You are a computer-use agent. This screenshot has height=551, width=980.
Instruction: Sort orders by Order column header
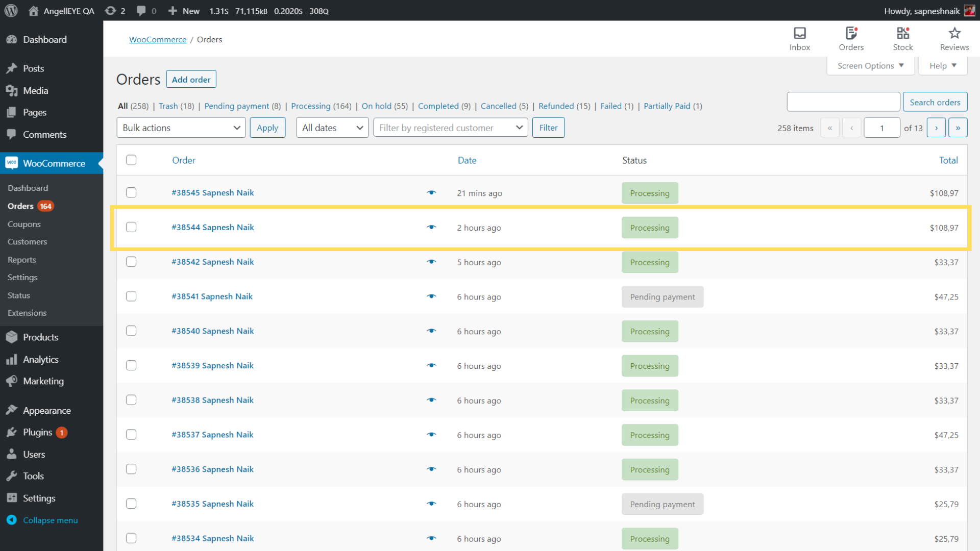(184, 160)
